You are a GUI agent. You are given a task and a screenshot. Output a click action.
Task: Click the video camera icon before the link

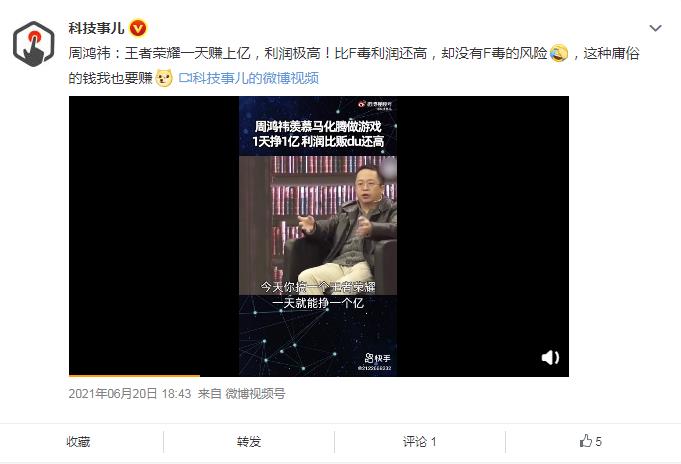pos(185,78)
